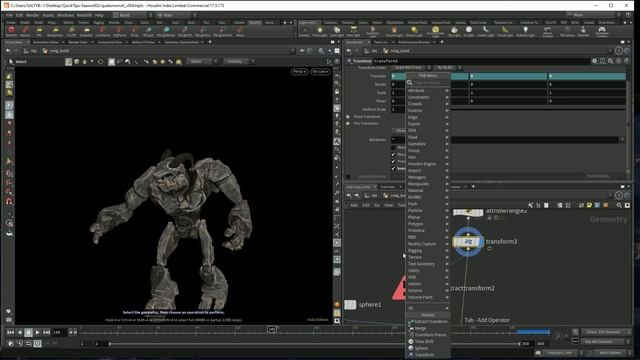
Task: Click the headphone audio icon in left toolbar
Action: pyautogui.click(x=9, y=201)
